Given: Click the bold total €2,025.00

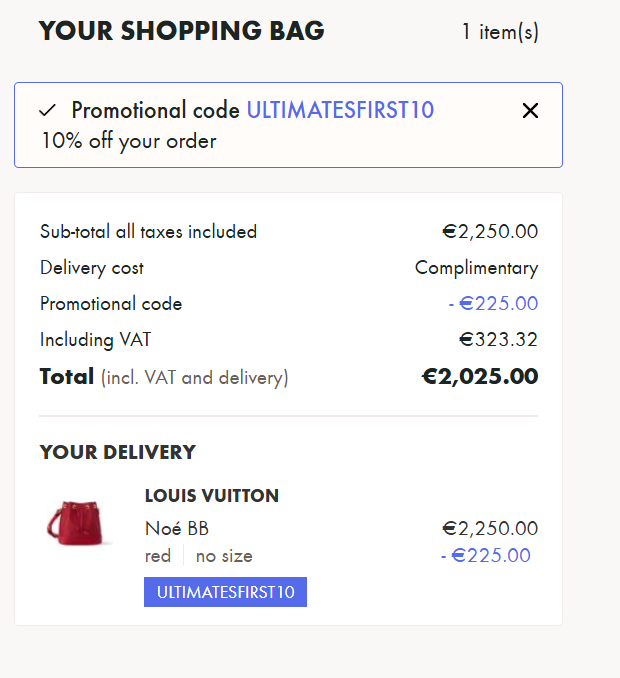Looking at the screenshot, I should [479, 377].
